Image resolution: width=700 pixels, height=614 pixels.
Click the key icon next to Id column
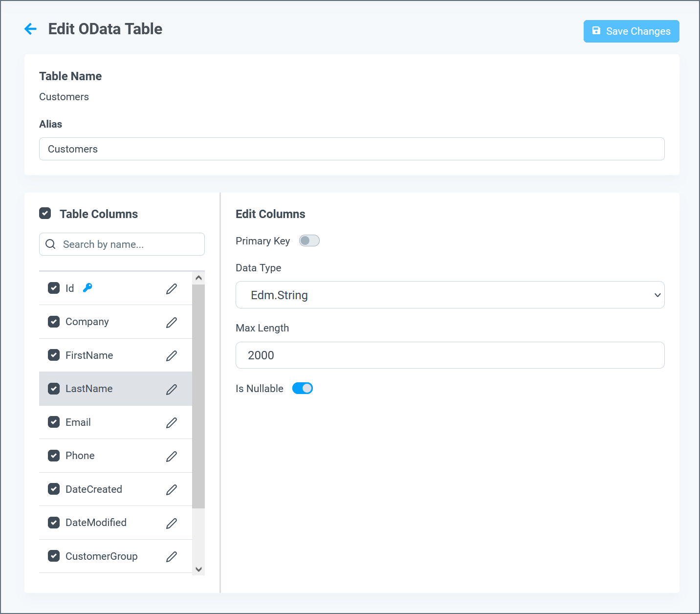87,288
